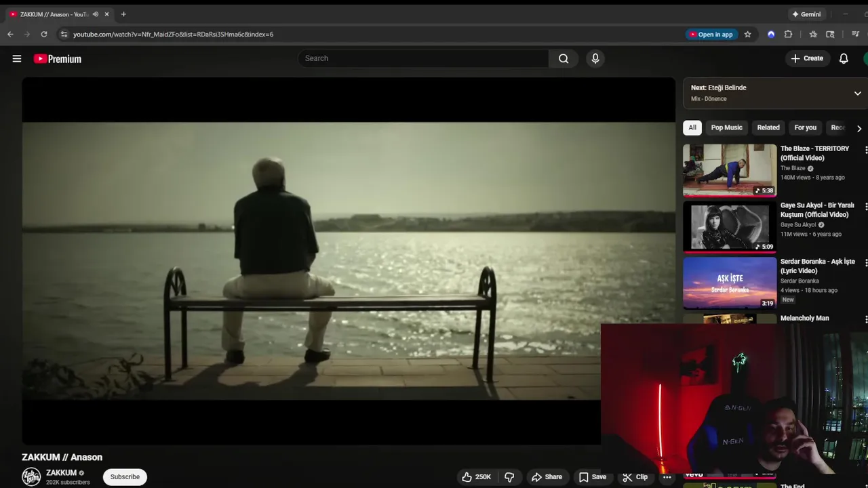868x488 pixels.
Task: Bookmark this page with star icon
Action: pos(748,35)
